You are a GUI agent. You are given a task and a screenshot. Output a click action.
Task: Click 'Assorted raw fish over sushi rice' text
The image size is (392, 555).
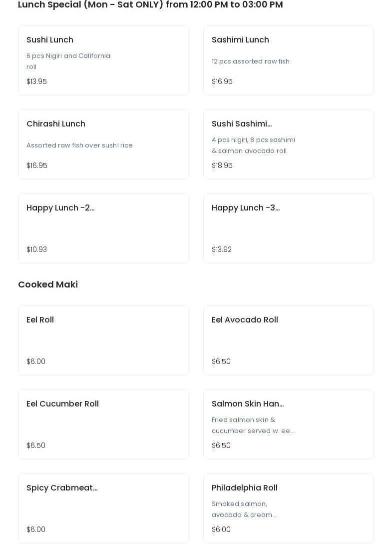pyautogui.click(x=79, y=145)
